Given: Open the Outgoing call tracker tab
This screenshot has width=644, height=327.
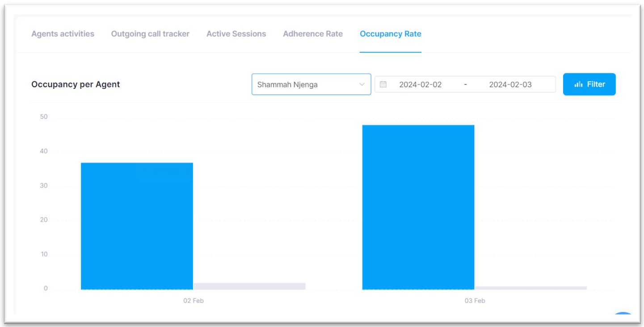Looking at the screenshot, I should click(x=150, y=34).
